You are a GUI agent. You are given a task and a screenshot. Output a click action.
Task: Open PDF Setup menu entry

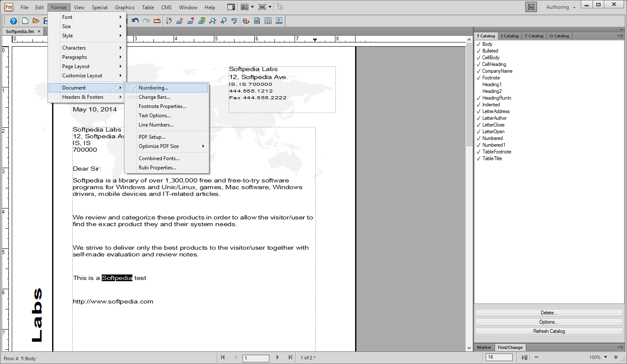click(x=166, y=137)
